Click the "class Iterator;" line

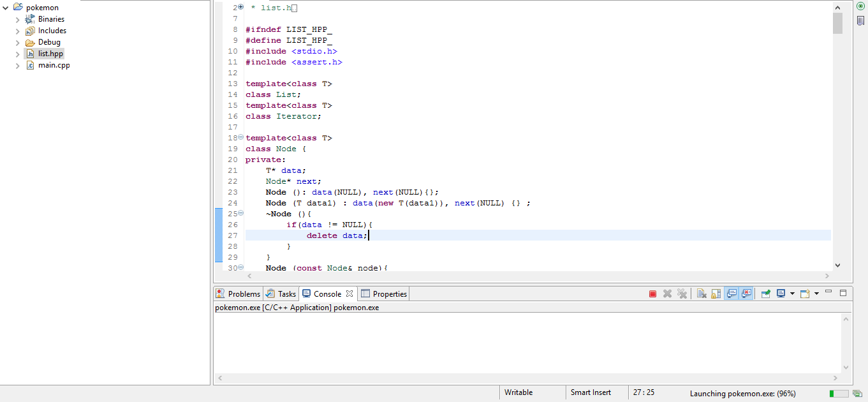pyautogui.click(x=284, y=116)
